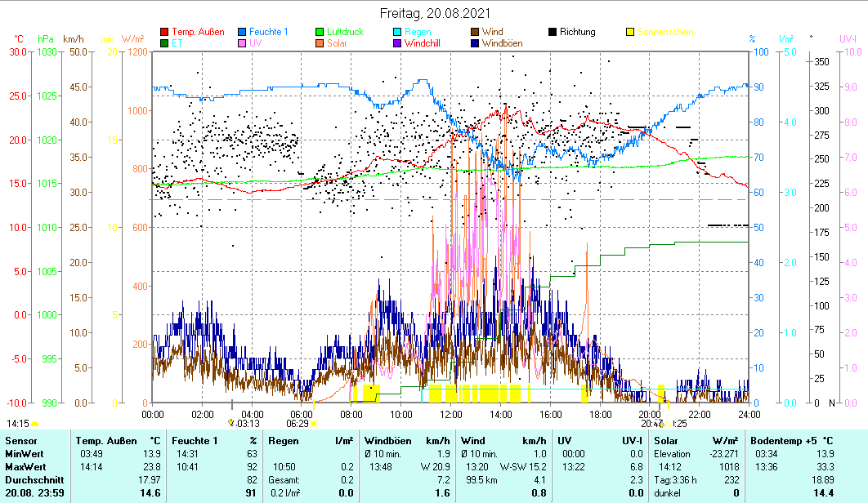
Task: Click the 'UV-I' axis unit label at top right
Action: [x=848, y=39]
